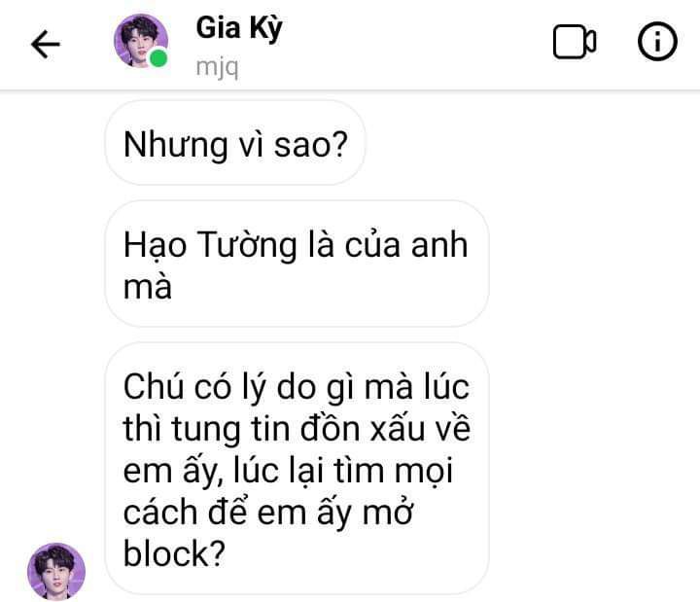Image resolution: width=700 pixels, height=602 pixels.
Task: Tap the word "block?" in the last message
Action: pyautogui.click(x=174, y=553)
